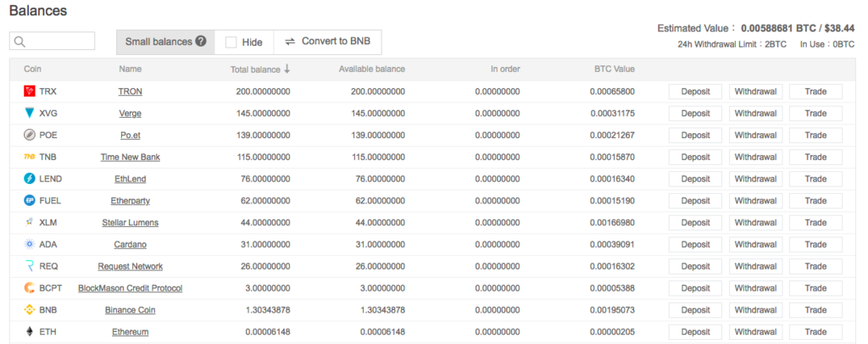Click Trade in the BCPT row
868x344 pixels.
click(x=815, y=288)
